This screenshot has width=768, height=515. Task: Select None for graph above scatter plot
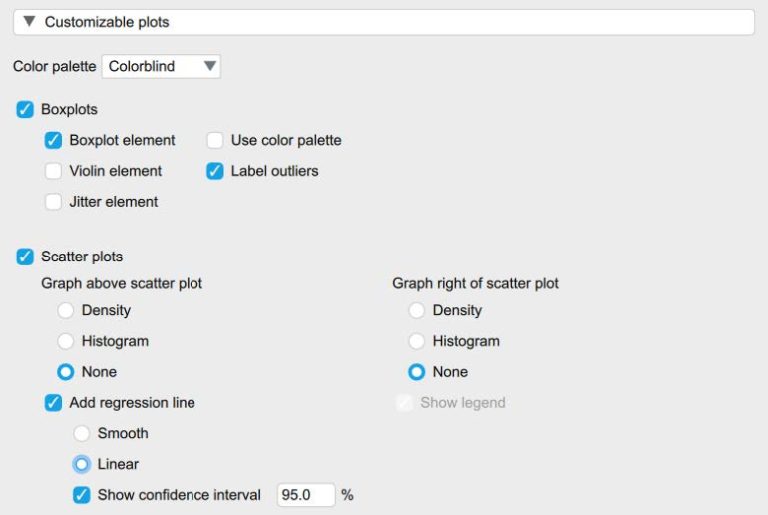click(66, 372)
